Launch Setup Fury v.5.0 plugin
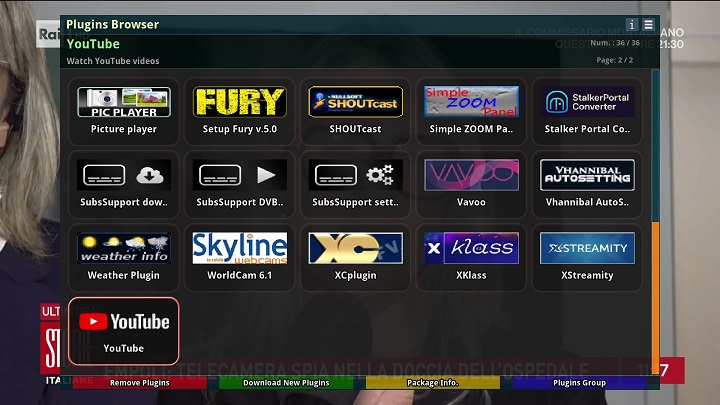Viewport: 720px width, 405px height. (x=239, y=112)
